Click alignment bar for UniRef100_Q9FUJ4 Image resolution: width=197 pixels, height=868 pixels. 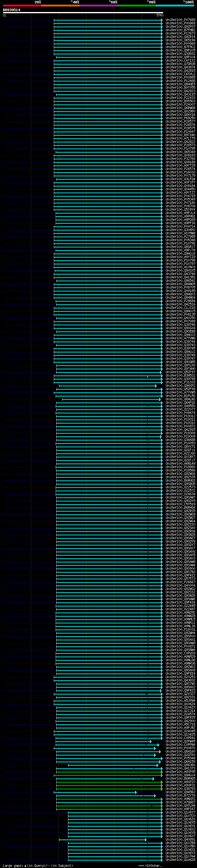click(110, 57)
